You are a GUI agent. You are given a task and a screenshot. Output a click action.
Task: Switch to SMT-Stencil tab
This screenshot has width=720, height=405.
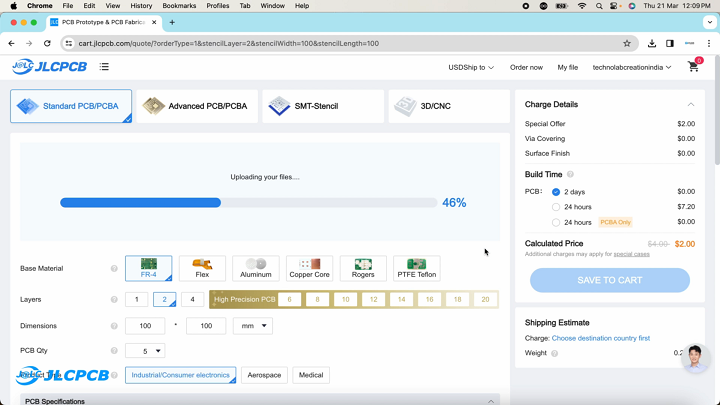pos(323,106)
